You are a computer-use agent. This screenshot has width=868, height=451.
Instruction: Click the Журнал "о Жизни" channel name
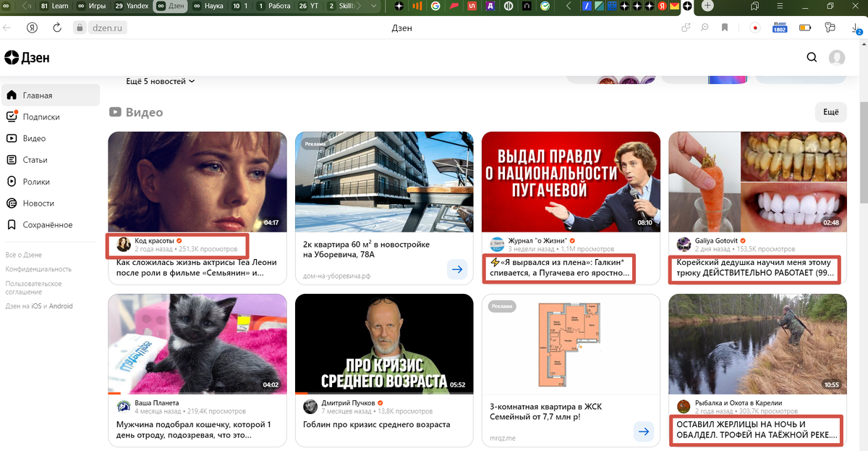click(x=538, y=240)
